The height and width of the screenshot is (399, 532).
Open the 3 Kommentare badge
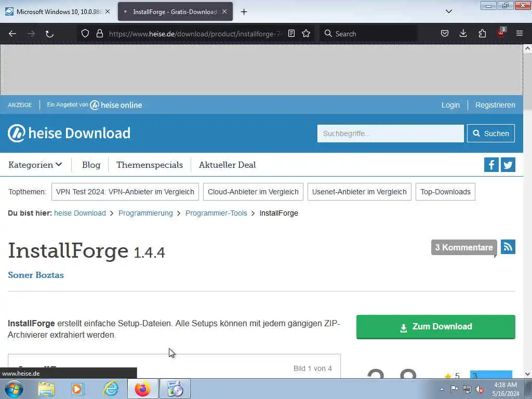(464, 247)
